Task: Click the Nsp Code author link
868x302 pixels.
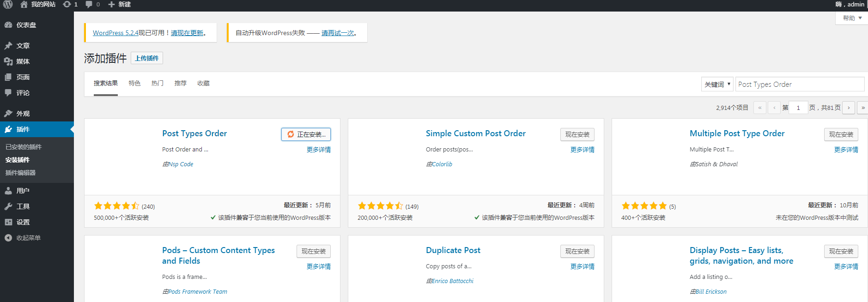Action: point(181,164)
